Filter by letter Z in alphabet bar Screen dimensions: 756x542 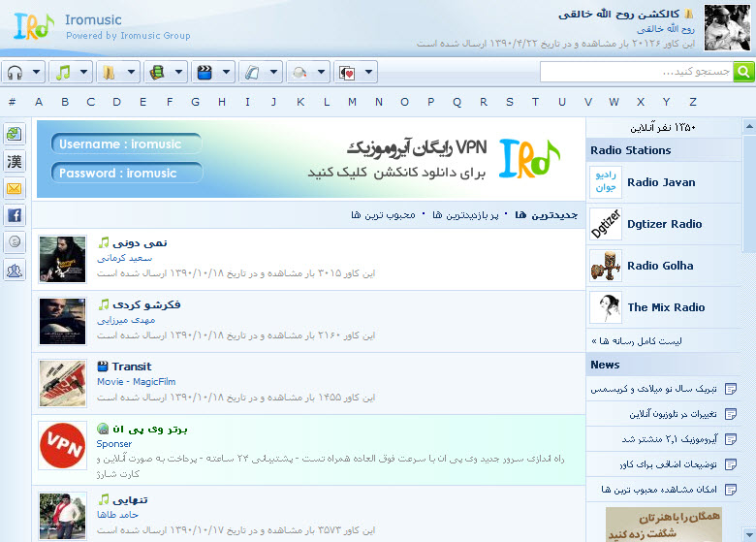coord(693,102)
